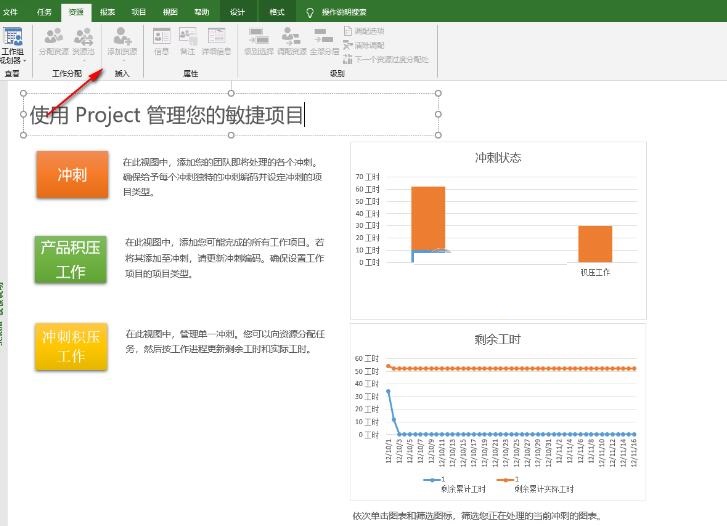Select the 冲刺状态 bar chart

click(497, 230)
